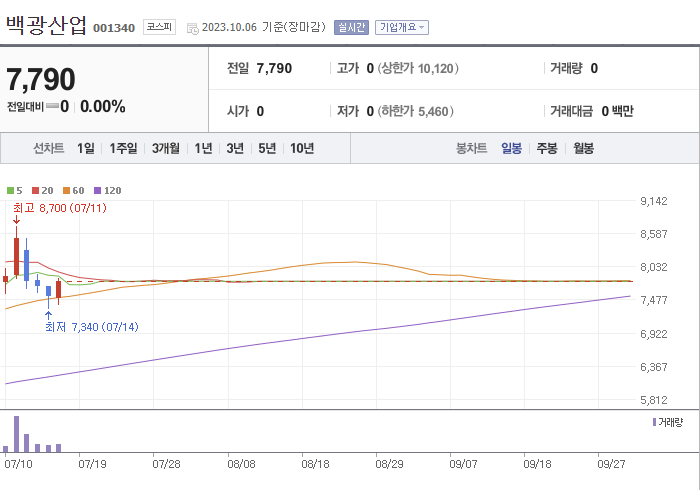Switch to 월봉 candlestick chart
The width and height of the screenshot is (700, 490).
pos(583,148)
